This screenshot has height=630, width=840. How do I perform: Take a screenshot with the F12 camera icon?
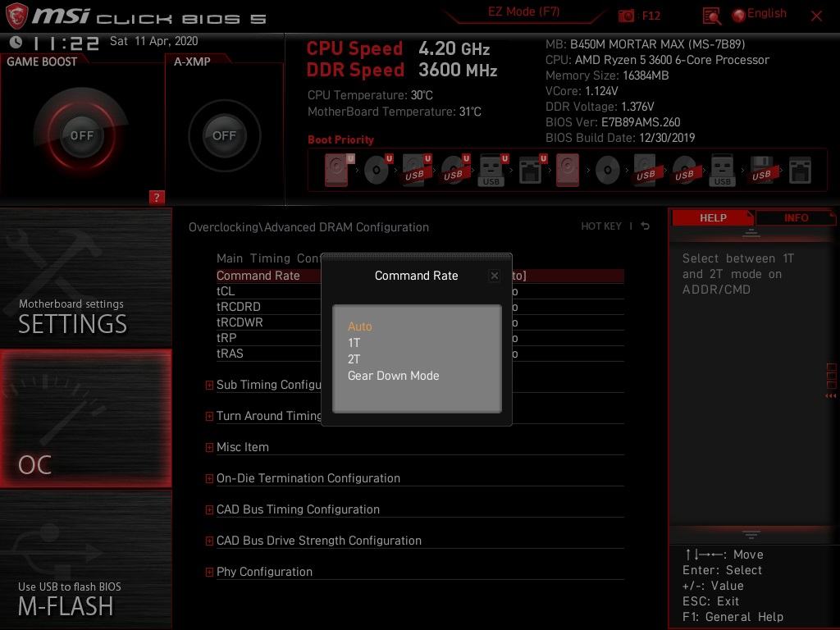(626, 16)
